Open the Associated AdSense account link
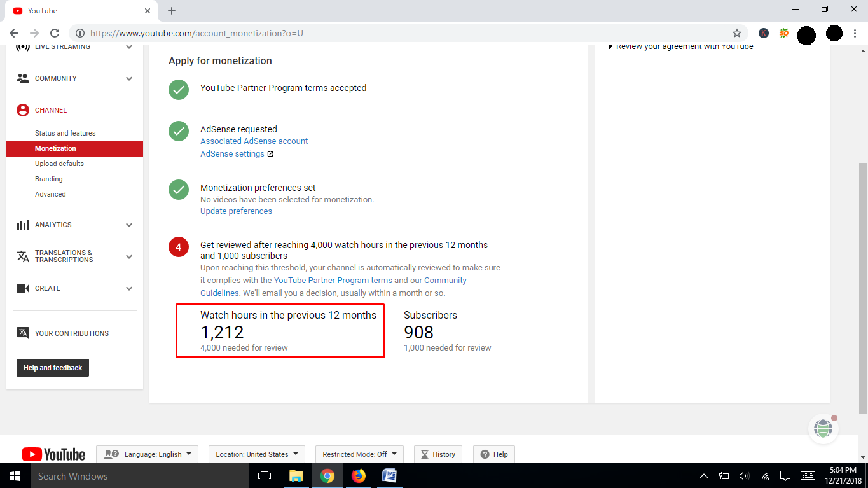This screenshot has height=488, width=868. [254, 141]
